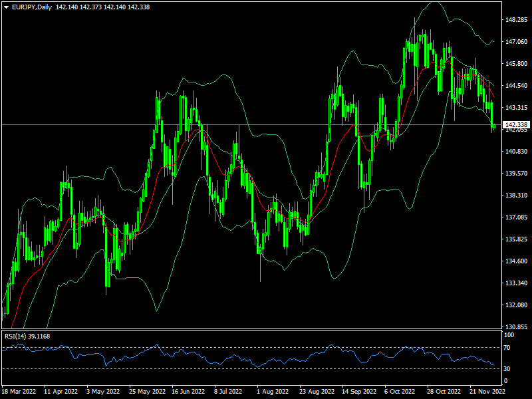The height and width of the screenshot is (399, 532).
Task: Click the 130.855 price axis label
Action: point(517,327)
